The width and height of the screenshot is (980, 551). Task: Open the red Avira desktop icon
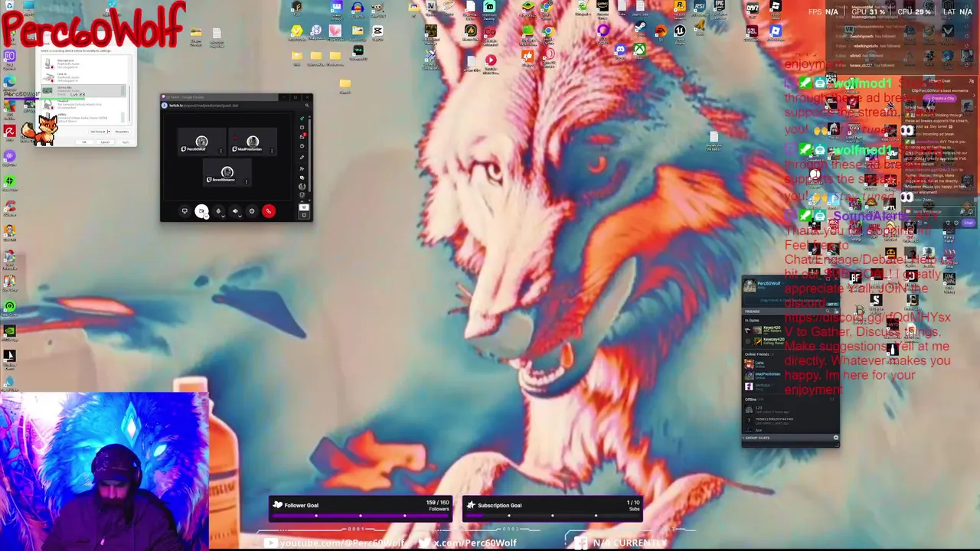[10, 131]
